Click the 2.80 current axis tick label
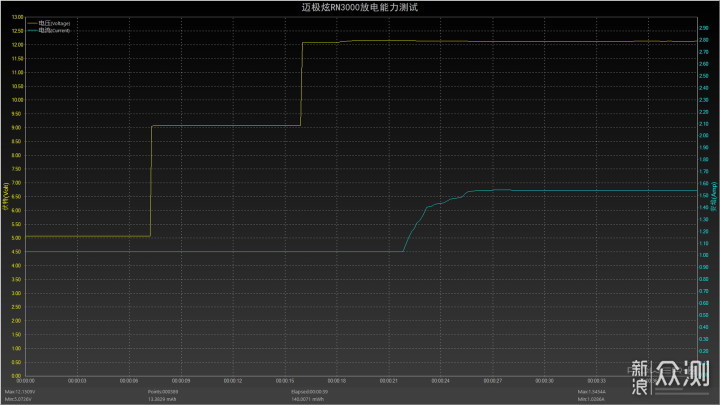This screenshot has height=405, width=720. pos(703,40)
